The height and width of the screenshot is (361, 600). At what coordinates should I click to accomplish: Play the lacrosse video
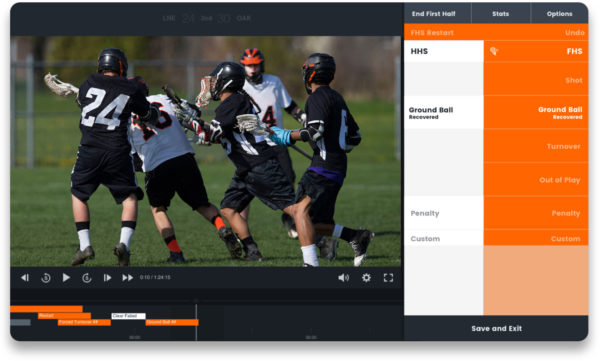66,278
